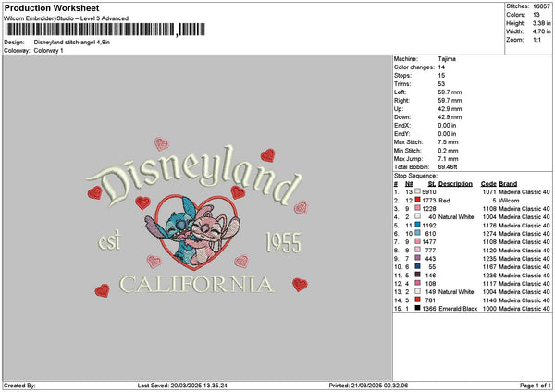Select the 'Description' column header
555x392 pixels.
coord(455,184)
